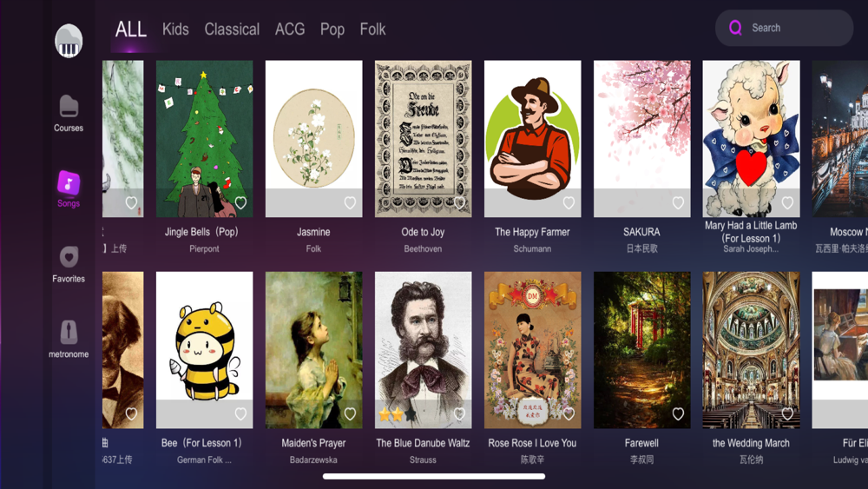Switch to the Kids tab
This screenshot has height=489, width=868.
[x=175, y=29]
